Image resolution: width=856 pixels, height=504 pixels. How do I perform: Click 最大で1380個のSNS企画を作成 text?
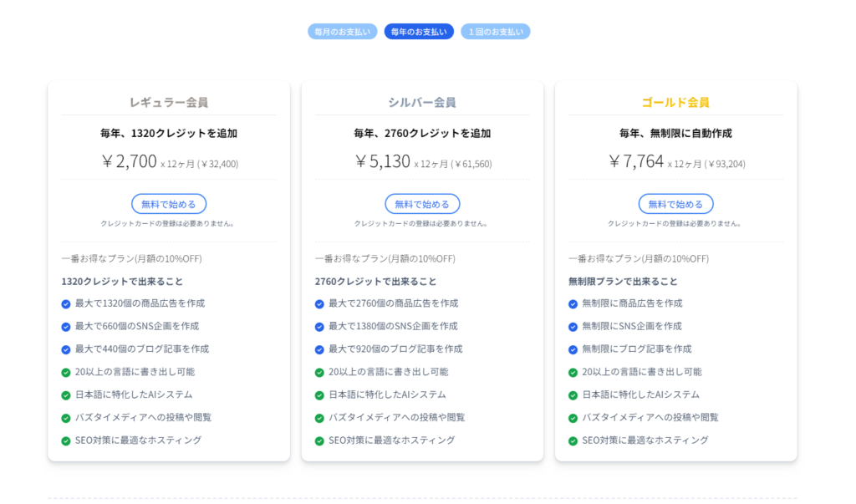(393, 326)
